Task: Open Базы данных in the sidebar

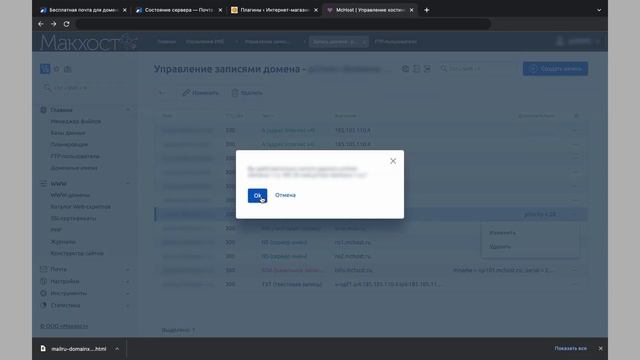Action: pos(68,133)
